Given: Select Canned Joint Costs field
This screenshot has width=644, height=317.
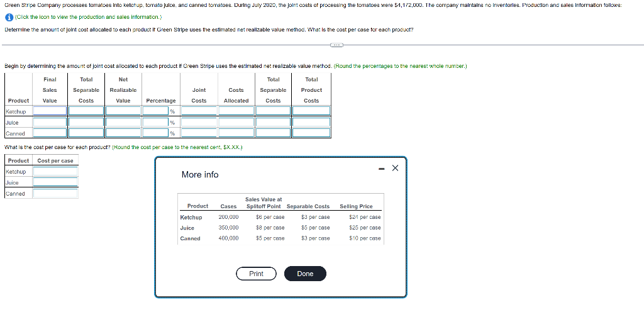Looking at the screenshot, I should click(x=199, y=133).
